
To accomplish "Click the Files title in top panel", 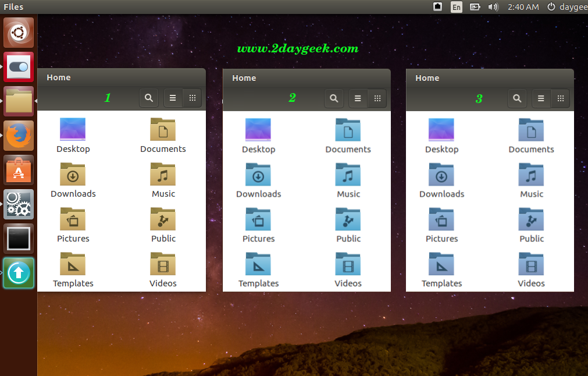I will 13,7.
